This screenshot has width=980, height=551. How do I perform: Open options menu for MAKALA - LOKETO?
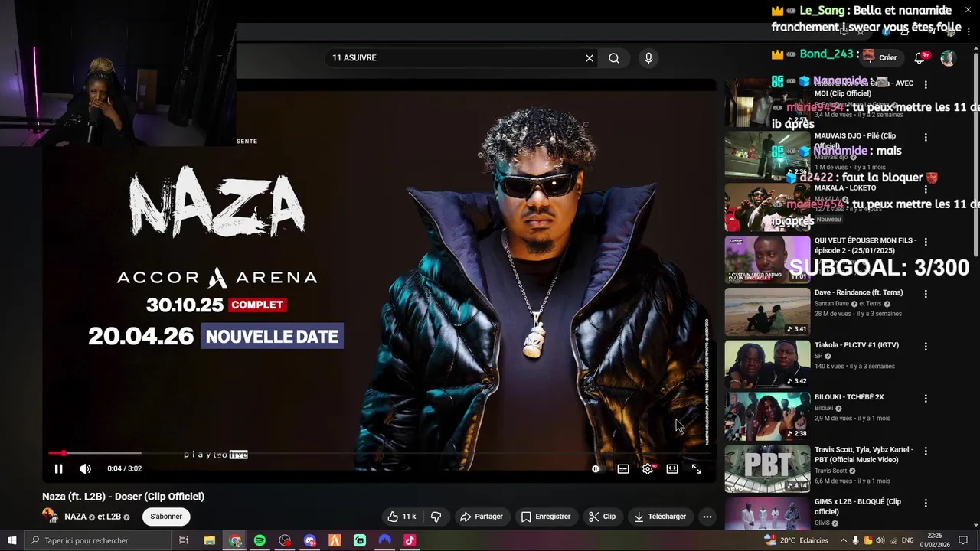(926, 189)
